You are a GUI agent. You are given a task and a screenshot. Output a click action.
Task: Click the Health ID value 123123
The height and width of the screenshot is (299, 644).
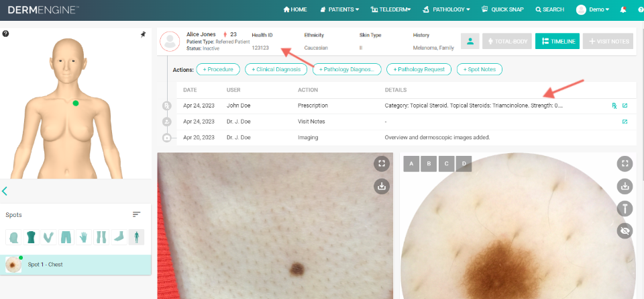(260, 48)
